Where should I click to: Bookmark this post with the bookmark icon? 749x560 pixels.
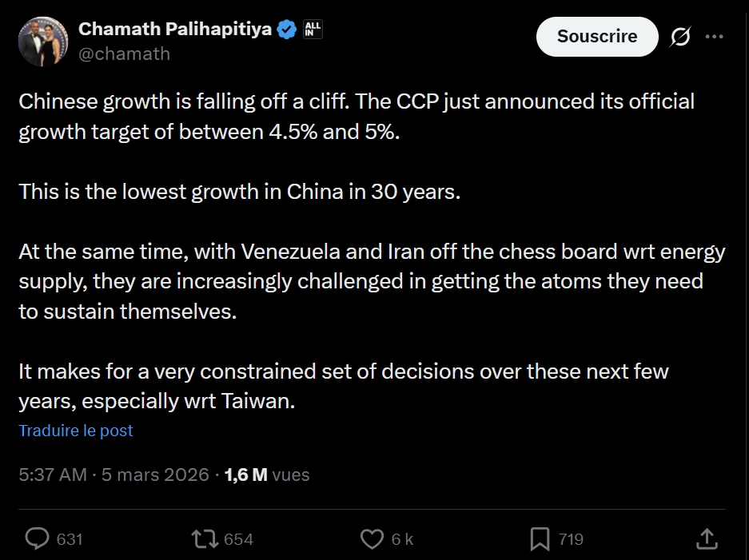[540, 539]
